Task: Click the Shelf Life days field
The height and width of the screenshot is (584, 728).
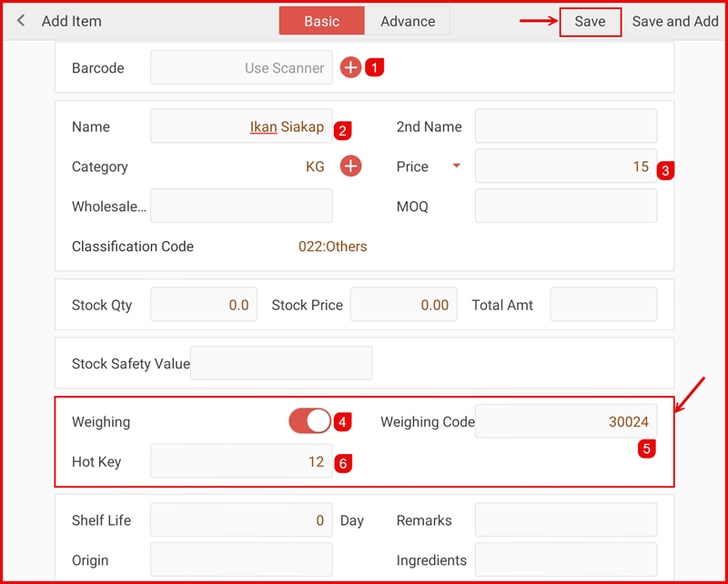Action: click(241, 520)
